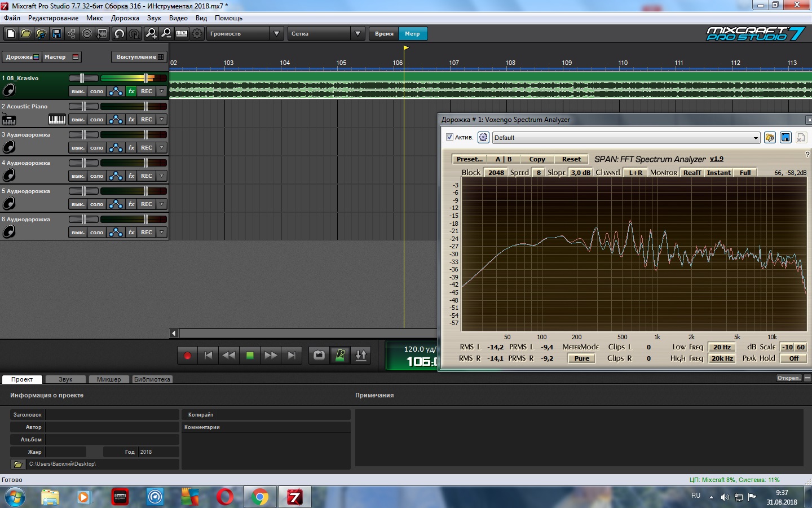Toggle the metronome icon in transport bar
Viewport: 812px width, 508px height.
click(340, 355)
